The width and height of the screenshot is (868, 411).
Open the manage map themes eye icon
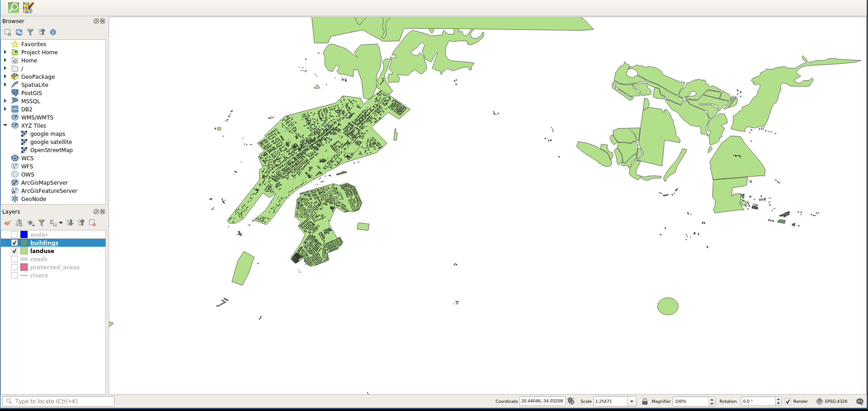30,223
